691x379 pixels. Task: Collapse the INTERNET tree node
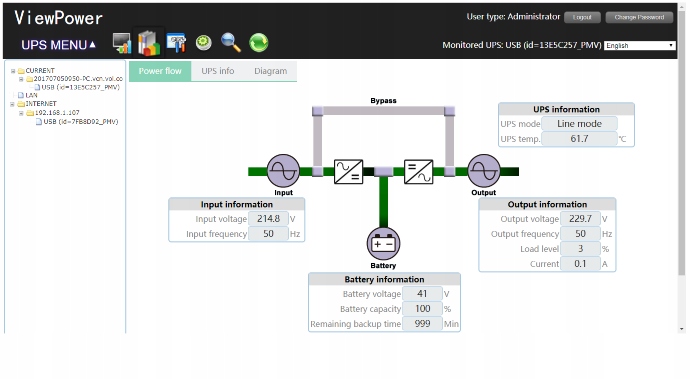tap(12, 104)
